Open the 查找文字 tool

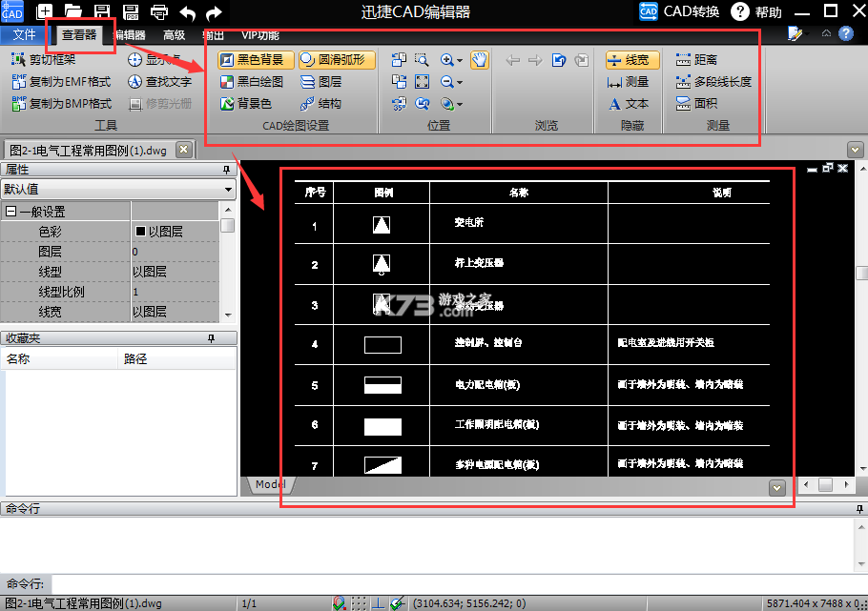click(159, 81)
